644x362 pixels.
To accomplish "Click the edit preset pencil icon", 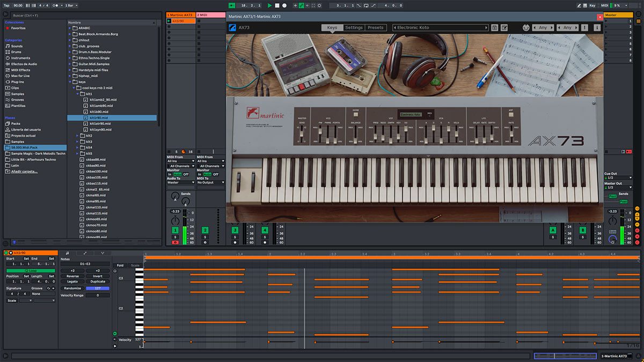I will pos(504,27).
